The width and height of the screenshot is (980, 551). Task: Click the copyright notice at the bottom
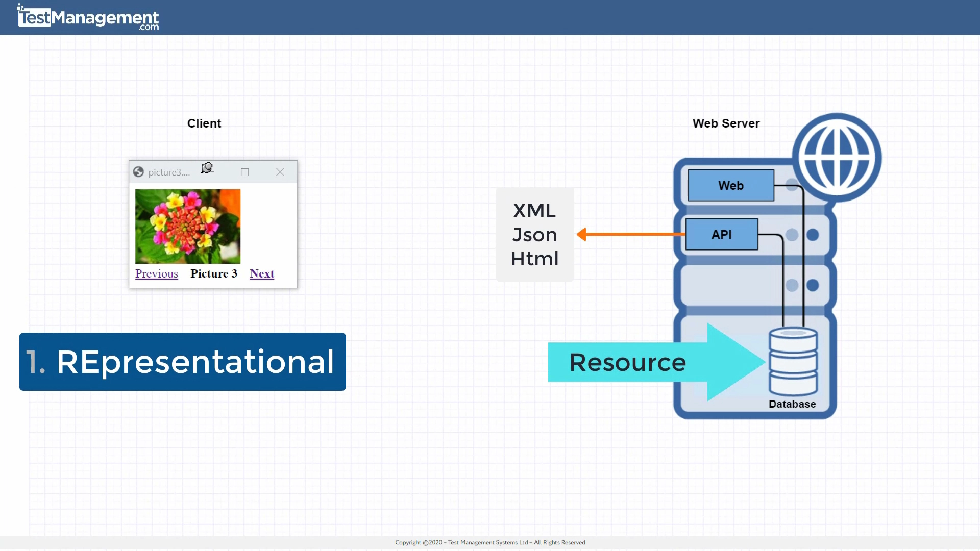(x=490, y=542)
